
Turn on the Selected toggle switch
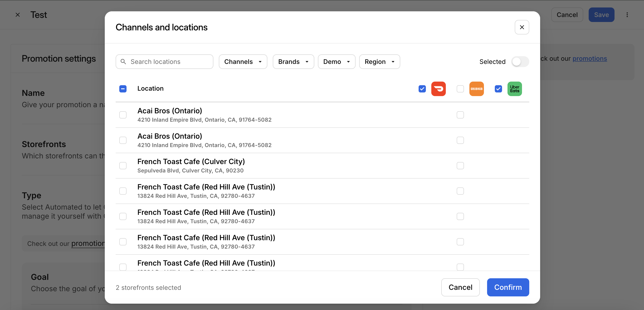click(520, 61)
